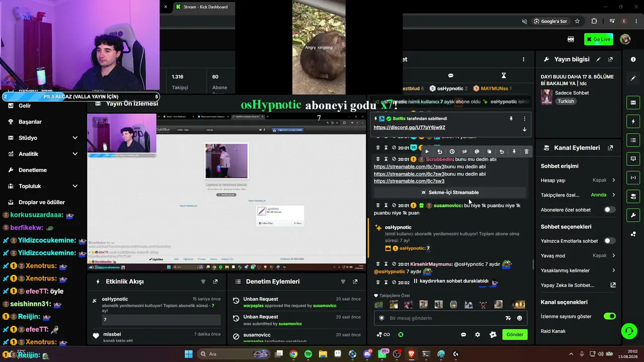The width and height of the screenshot is (644, 362).
Task: Filter the Denetim Eylemleri panel
Action: tap(343, 282)
